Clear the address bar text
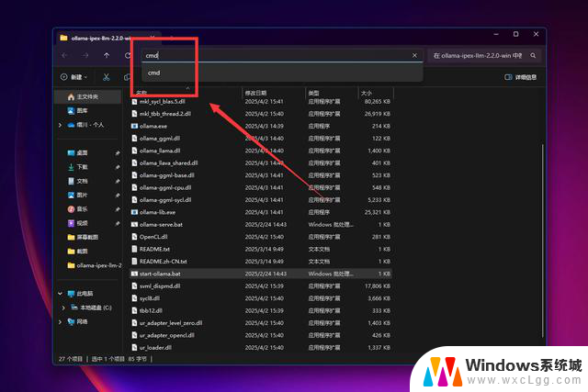The height and width of the screenshot is (392, 588). click(414, 55)
